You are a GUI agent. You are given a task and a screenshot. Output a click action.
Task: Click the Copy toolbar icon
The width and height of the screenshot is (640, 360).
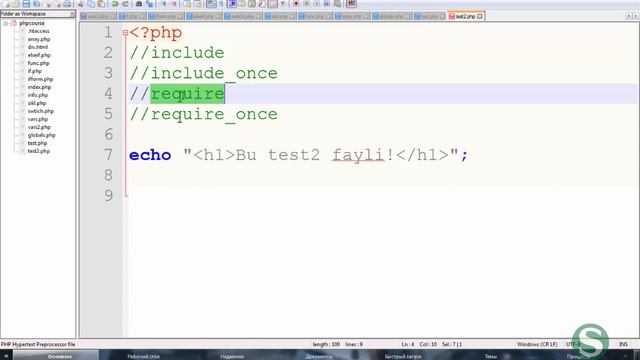(91, 4)
